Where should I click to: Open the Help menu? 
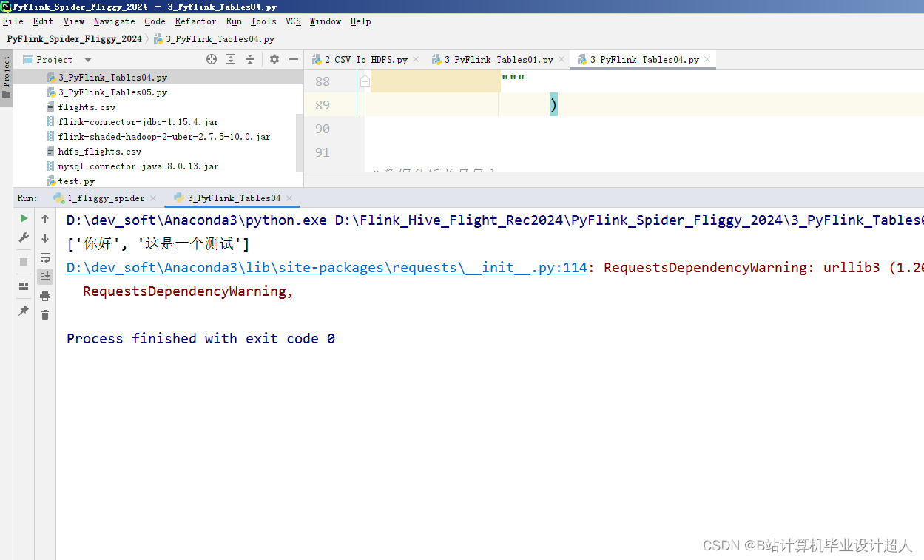coord(360,21)
